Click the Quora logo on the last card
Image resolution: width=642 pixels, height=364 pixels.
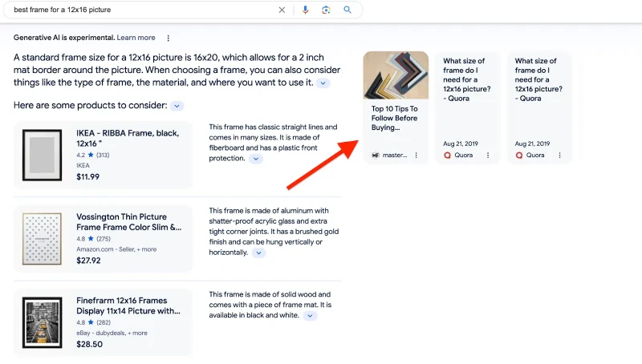[519, 156]
